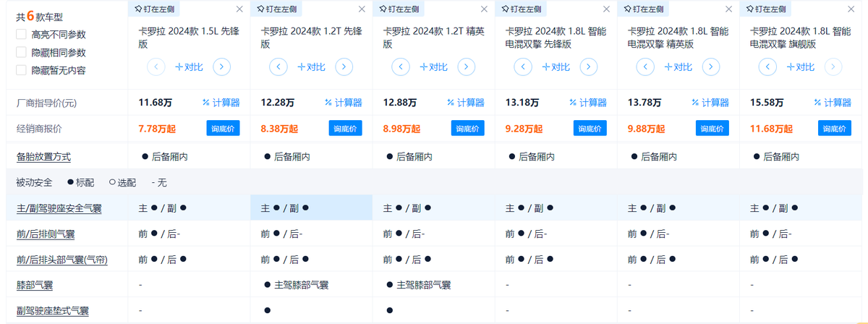Show previous model for 1.2T 精英版
Image resolution: width=868 pixels, height=324 pixels.
coord(401,67)
